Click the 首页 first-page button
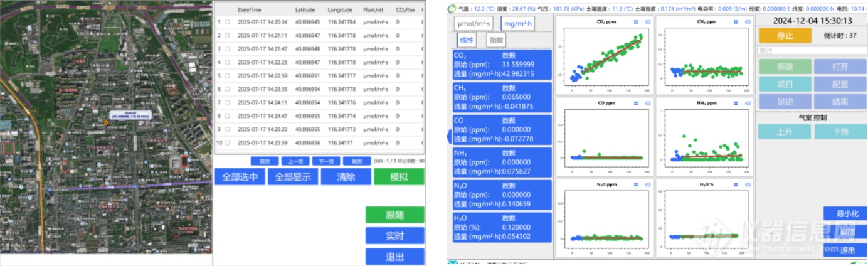Image resolution: width=868 pixels, height=266 pixels. (x=265, y=161)
